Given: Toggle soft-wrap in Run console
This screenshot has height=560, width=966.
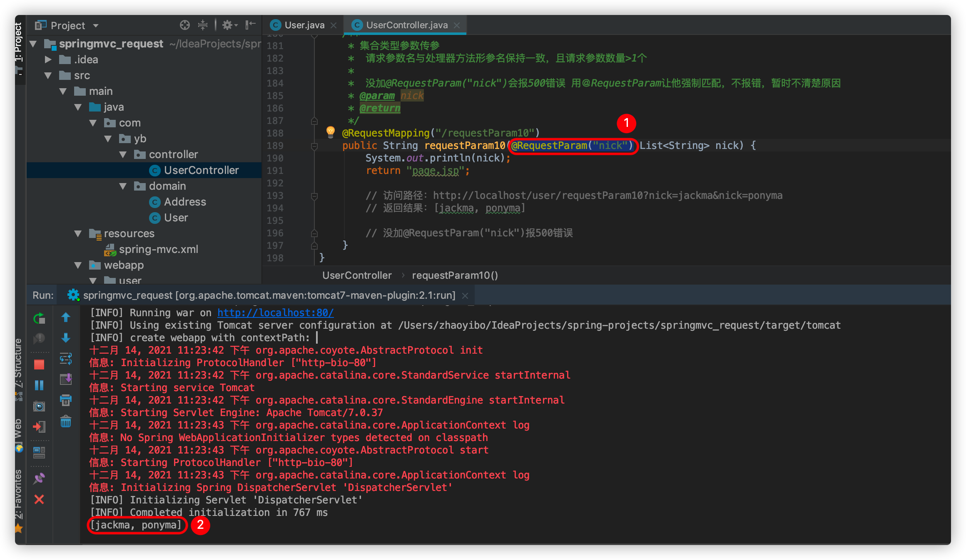Looking at the screenshot, I should click(66, 359).
